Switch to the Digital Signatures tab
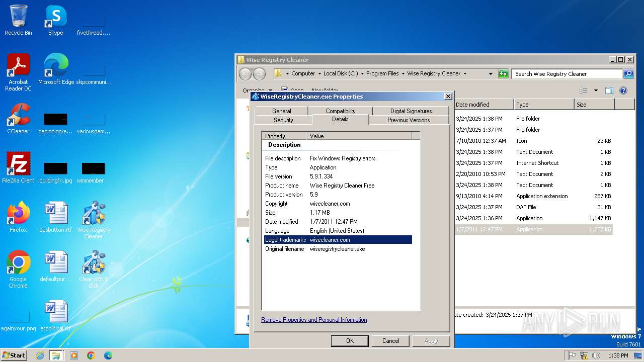The width and height of the screenshot is (644, 362). click(411, 111)
